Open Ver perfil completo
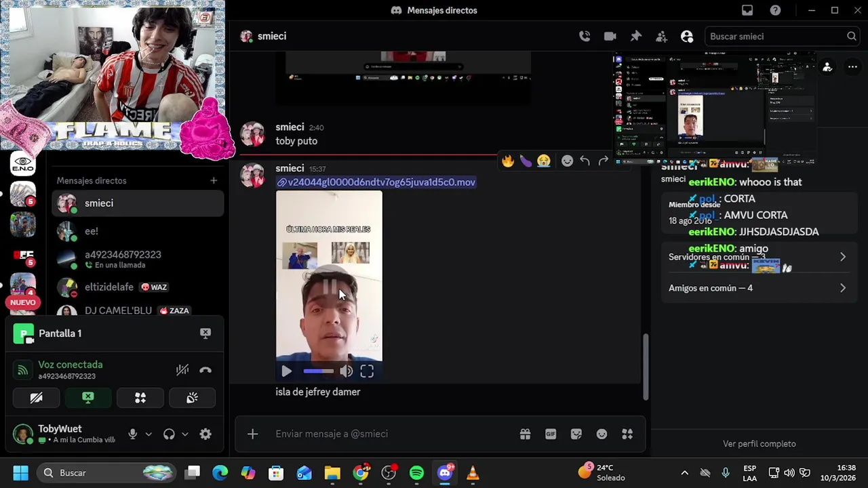 click(x=759, y=444)
